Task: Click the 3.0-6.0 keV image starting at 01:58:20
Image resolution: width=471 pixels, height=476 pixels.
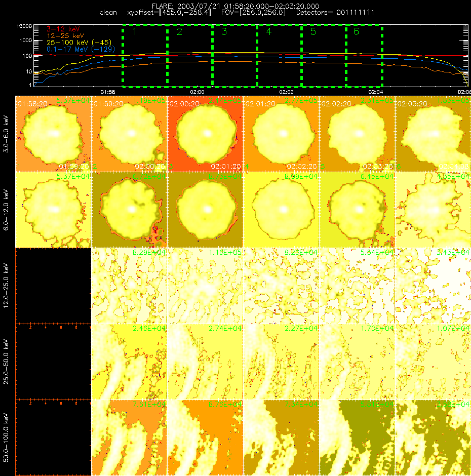Action: 53,134
